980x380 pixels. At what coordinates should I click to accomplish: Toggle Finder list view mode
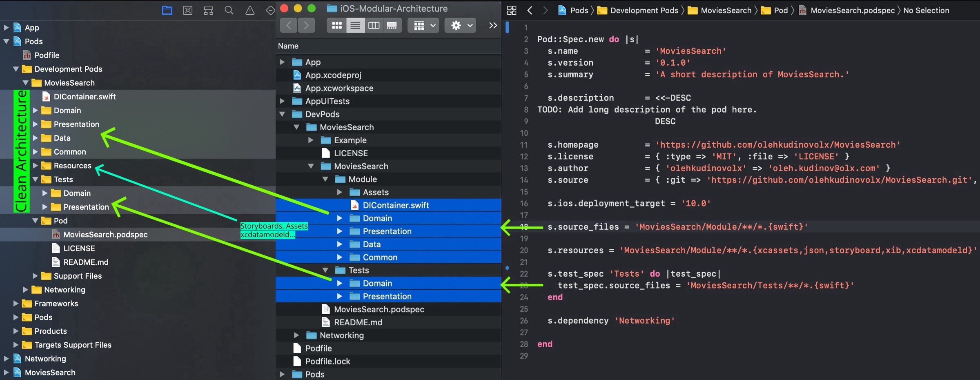355,25
